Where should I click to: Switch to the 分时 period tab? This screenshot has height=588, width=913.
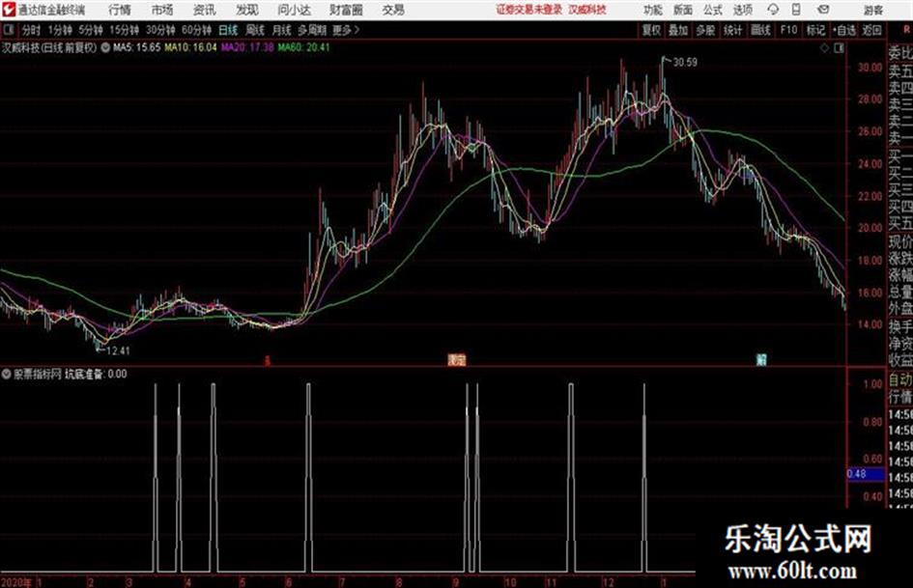(x=31, y=30)
